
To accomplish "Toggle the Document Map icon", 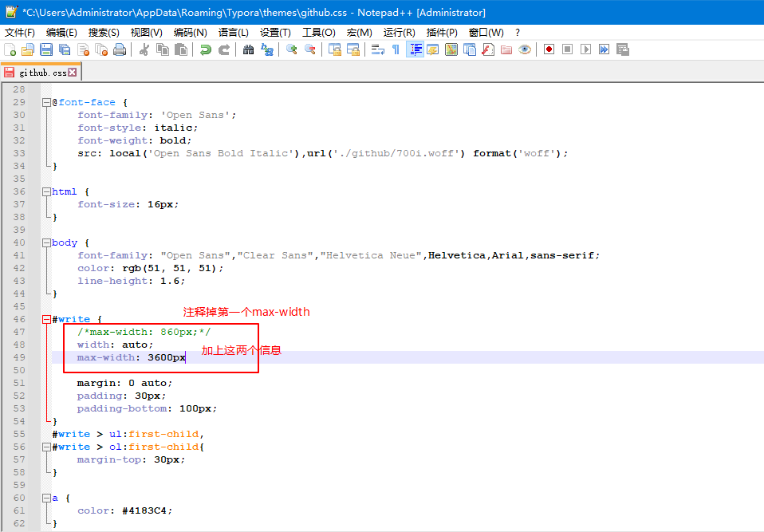I will 451,49.
